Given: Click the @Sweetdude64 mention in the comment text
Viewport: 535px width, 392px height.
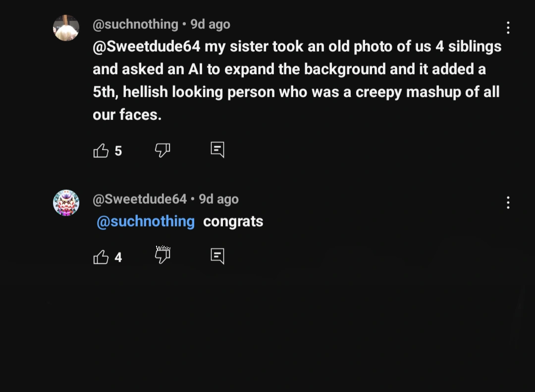Looking at the screenshot, I should click(147, 47).
